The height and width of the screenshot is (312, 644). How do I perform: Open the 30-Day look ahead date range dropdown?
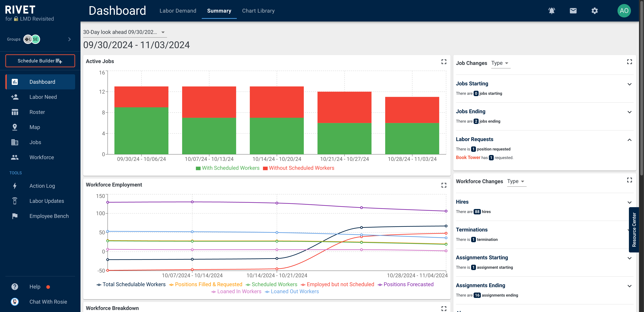tap(125, 32)
